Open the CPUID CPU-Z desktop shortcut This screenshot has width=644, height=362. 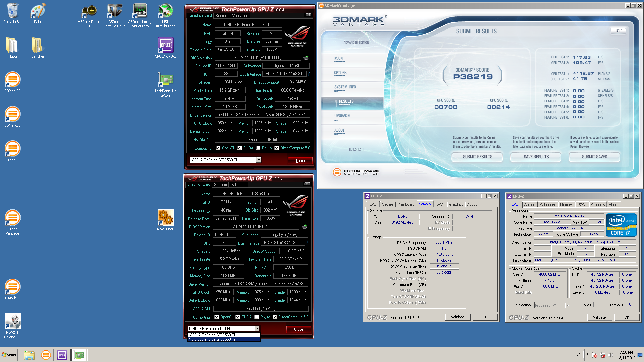pos(165,48)
